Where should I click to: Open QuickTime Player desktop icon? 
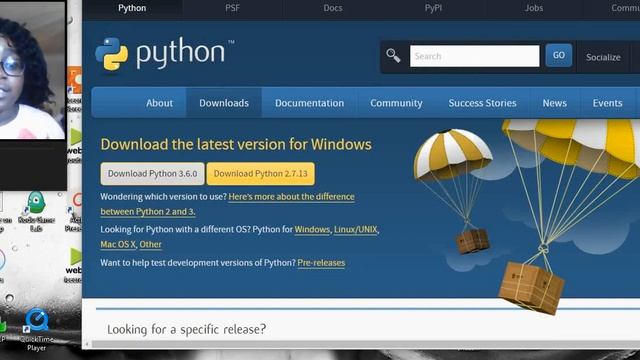37,330
